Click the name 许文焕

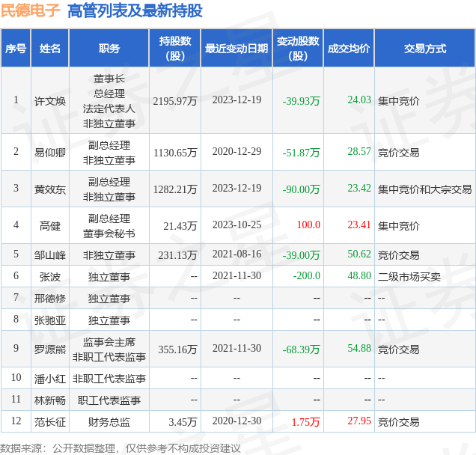pyautogui.click(x=50, y=101)
